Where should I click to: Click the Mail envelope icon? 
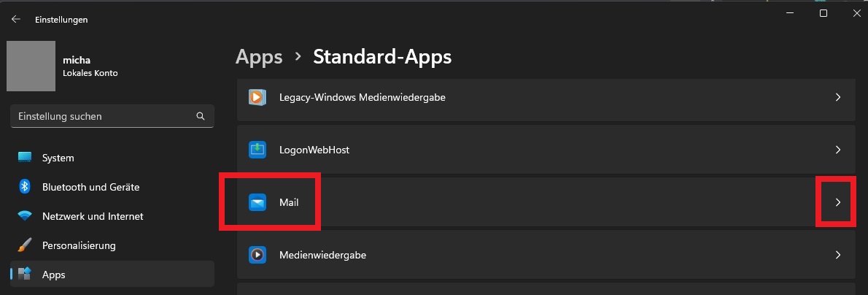(x=257, y=202)
